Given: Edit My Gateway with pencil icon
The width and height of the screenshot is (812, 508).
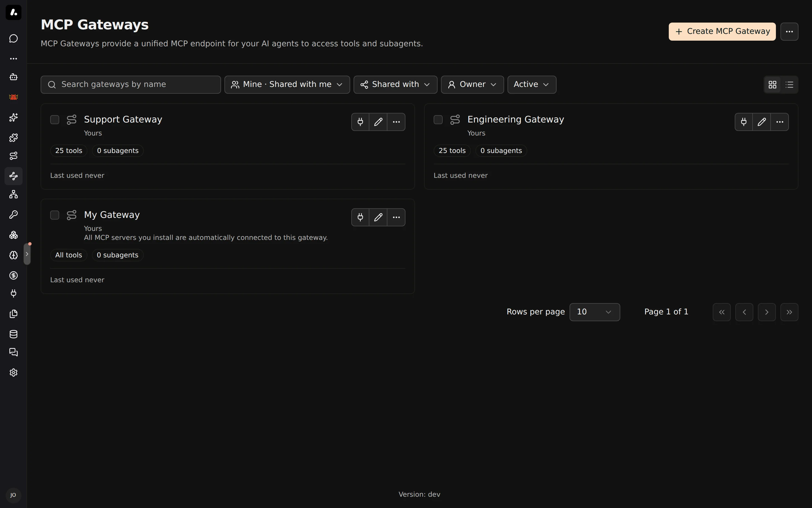Looking at the screenshot, I should 378,217.
